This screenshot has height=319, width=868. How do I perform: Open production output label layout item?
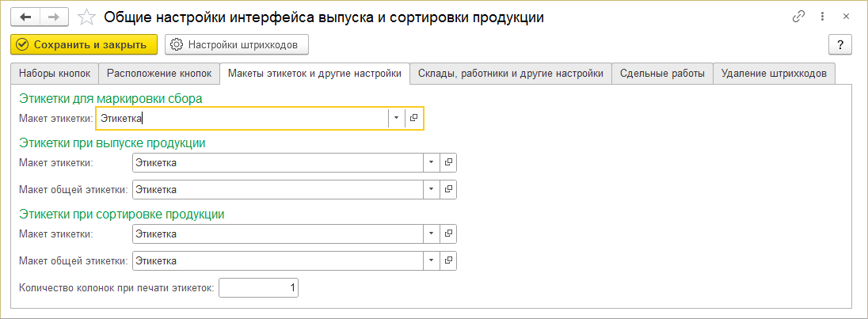pos(448,162)
